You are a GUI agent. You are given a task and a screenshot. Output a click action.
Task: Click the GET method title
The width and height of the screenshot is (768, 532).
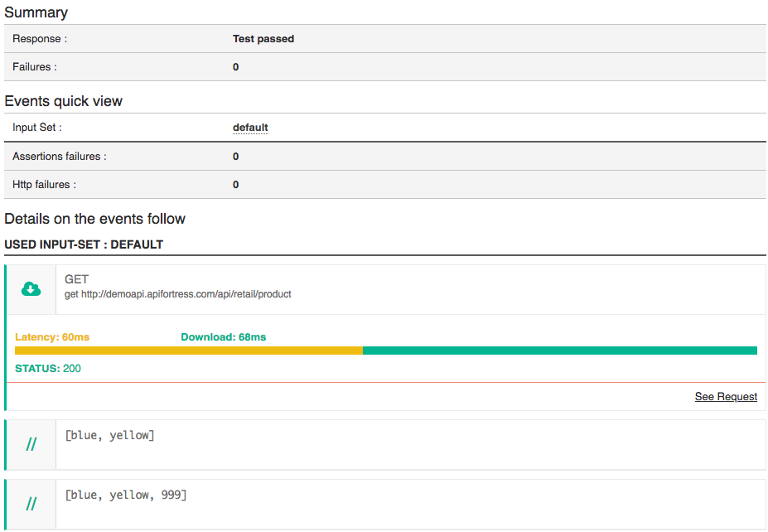[76, 279]
